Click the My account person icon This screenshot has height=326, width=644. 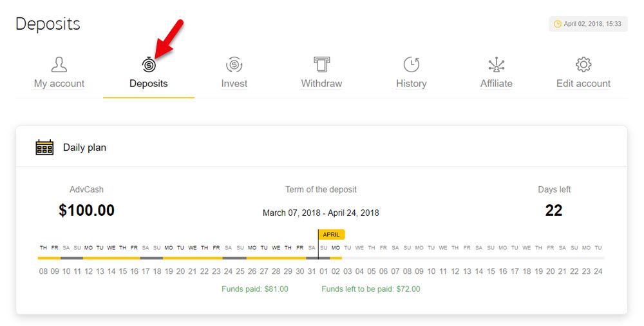coord(59,64)
